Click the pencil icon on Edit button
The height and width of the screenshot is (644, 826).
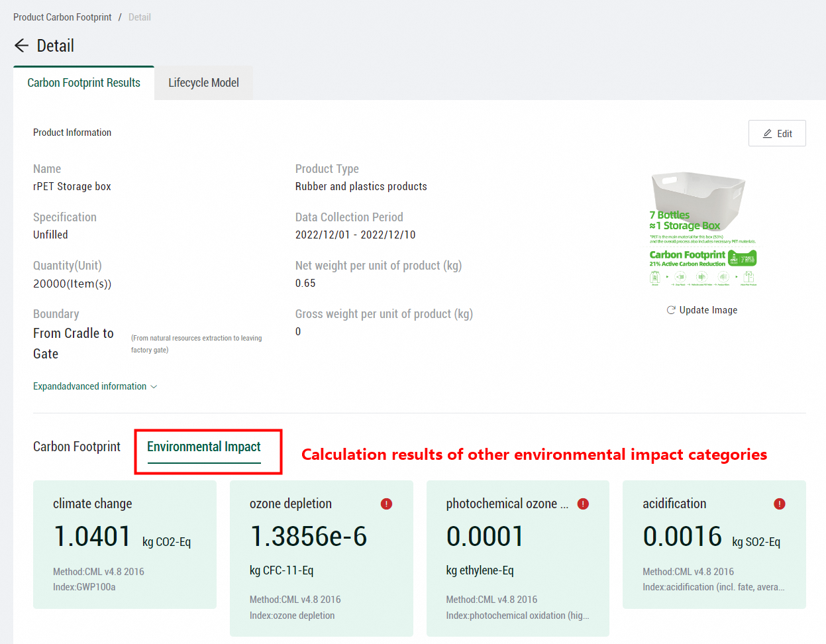coord(768,134)
